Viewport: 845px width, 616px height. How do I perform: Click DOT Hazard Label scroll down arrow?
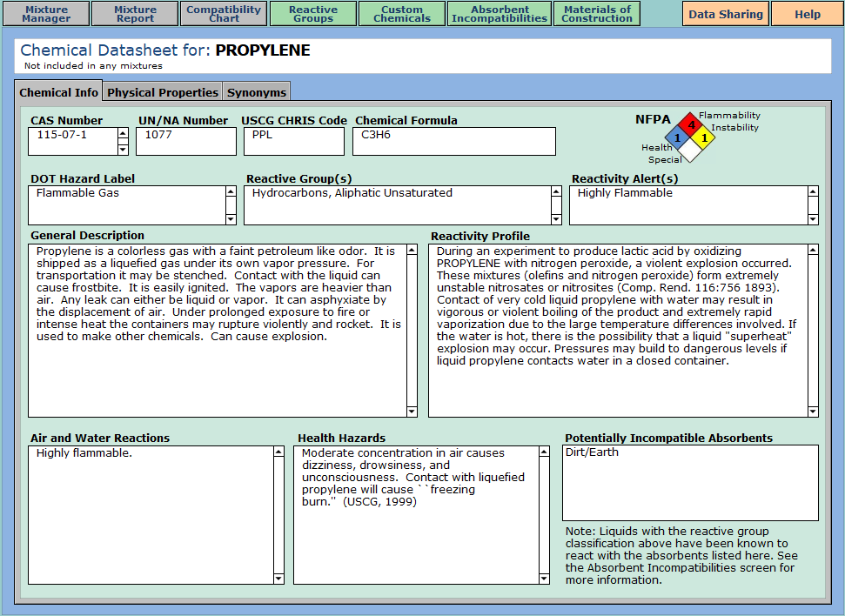231,218
